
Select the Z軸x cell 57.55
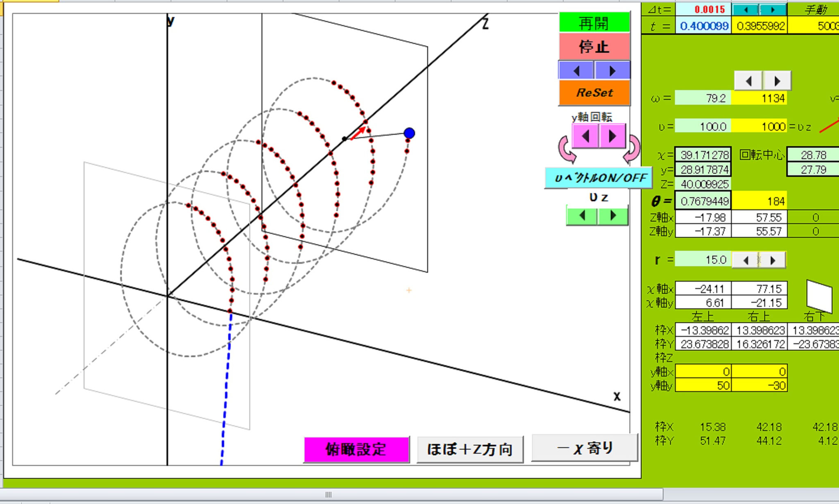[x=760, y=217]
